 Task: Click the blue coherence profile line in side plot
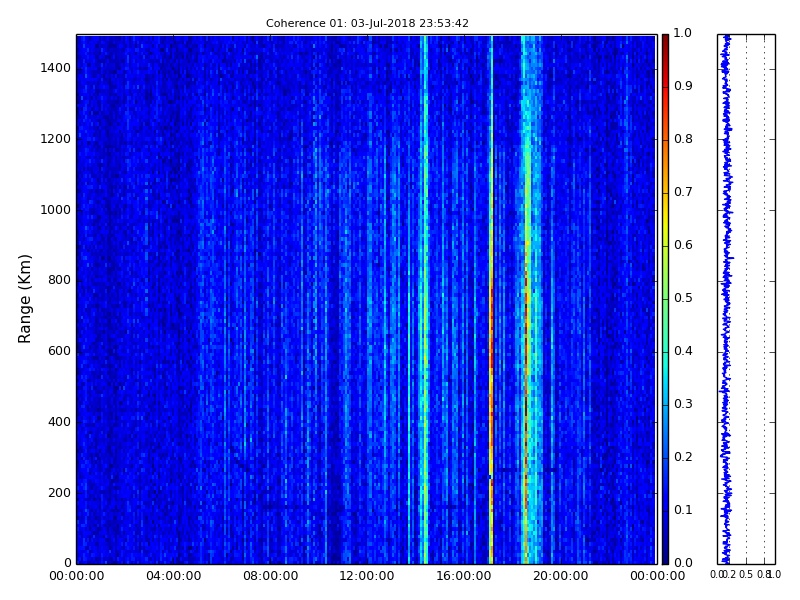click(x=726, y=299)
